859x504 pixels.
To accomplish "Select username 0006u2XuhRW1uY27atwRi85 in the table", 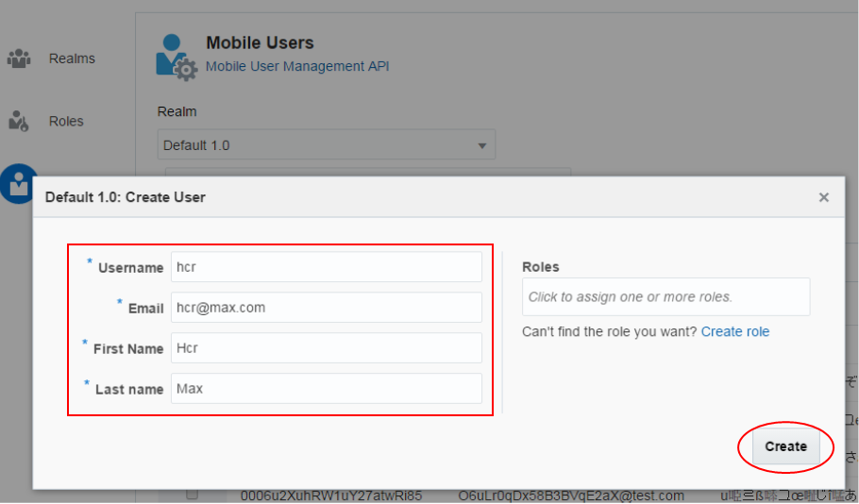I will coord(331,496).
